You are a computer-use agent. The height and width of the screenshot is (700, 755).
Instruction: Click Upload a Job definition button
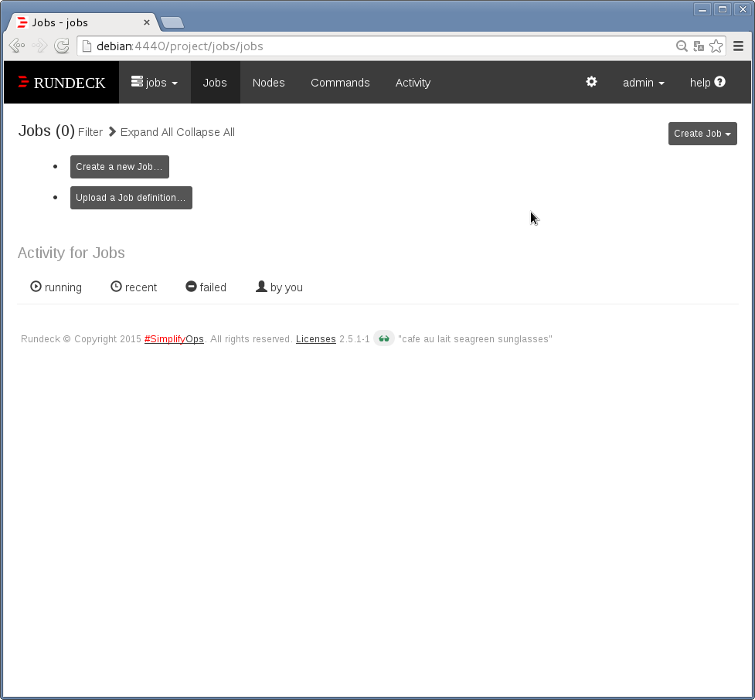pos(131,197)
